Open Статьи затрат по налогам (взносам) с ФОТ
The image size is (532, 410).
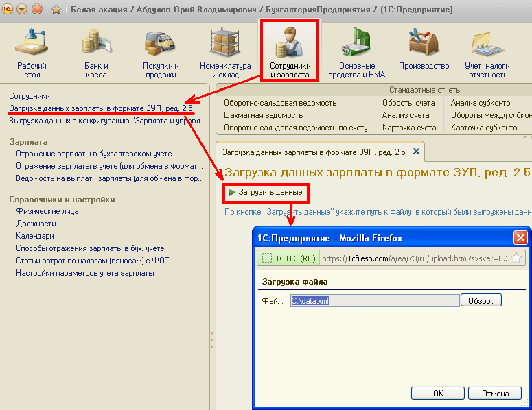pos(92,261)
